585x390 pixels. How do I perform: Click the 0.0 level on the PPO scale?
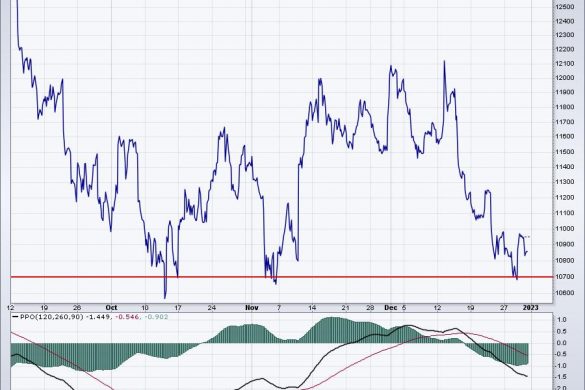pyautogui.click(x=562, y=343)
